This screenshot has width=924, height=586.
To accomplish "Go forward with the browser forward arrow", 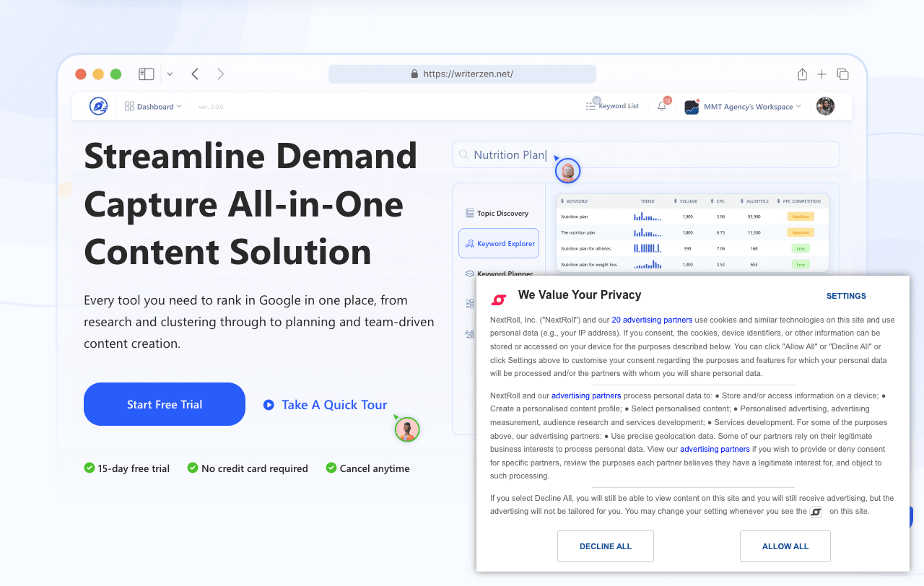I will click(220, 74).
